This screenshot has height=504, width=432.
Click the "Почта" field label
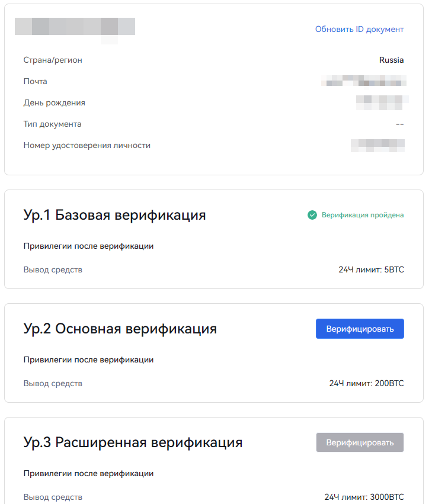[36, 81]
